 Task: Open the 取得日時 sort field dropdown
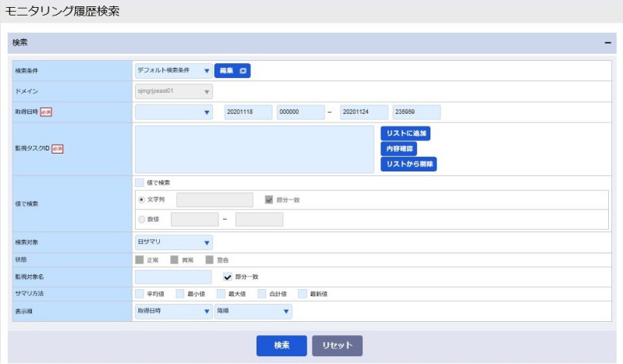pos(174,311)
